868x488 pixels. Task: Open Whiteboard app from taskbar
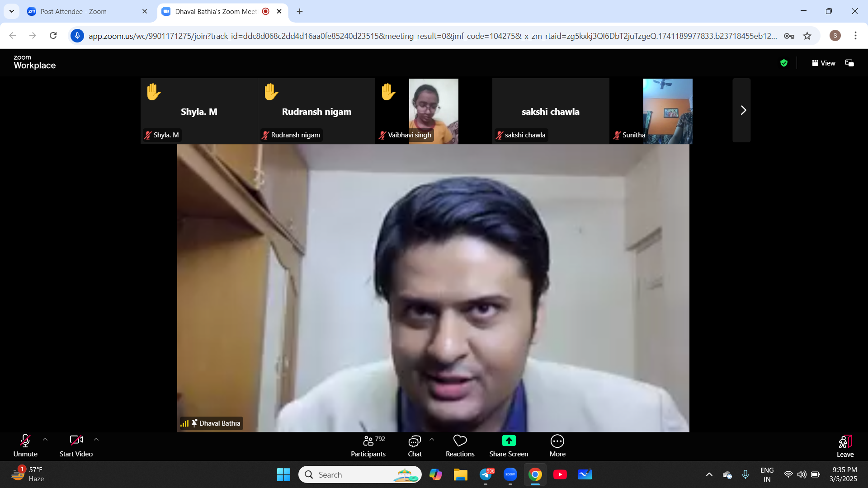(x=585, y=474)
